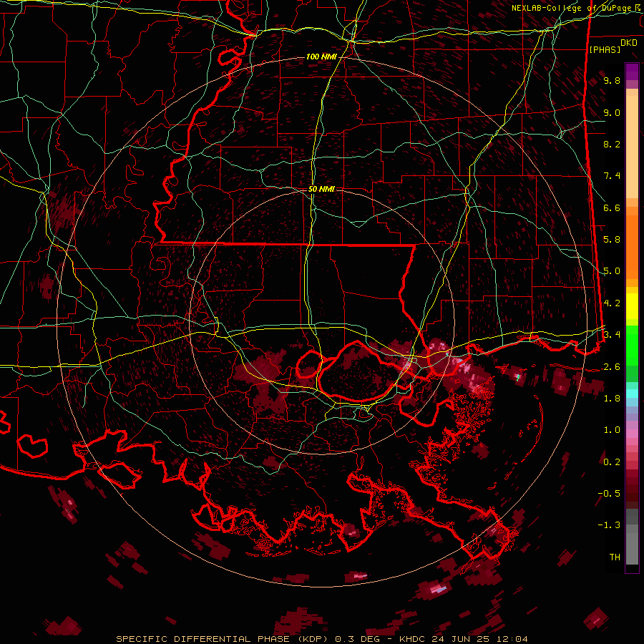Select the yellow band on the color bar
Screen dimensions: 644x644
[x=632, y=306]
